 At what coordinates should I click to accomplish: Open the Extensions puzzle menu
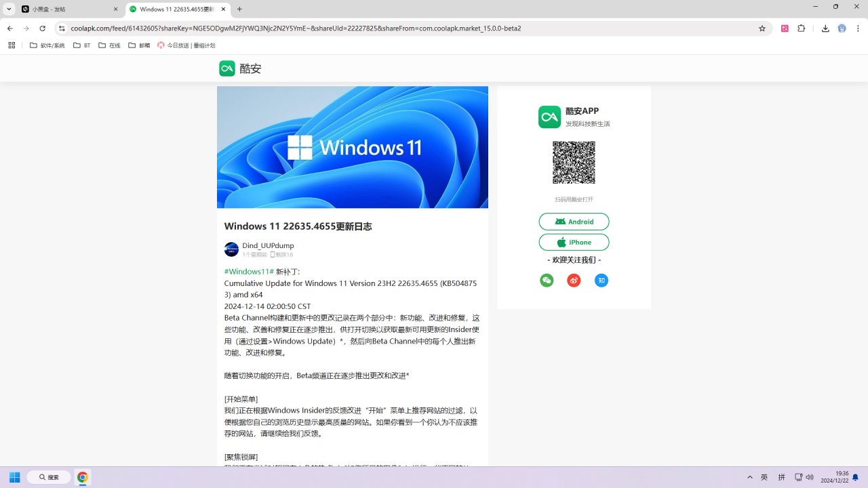[802, 28]
